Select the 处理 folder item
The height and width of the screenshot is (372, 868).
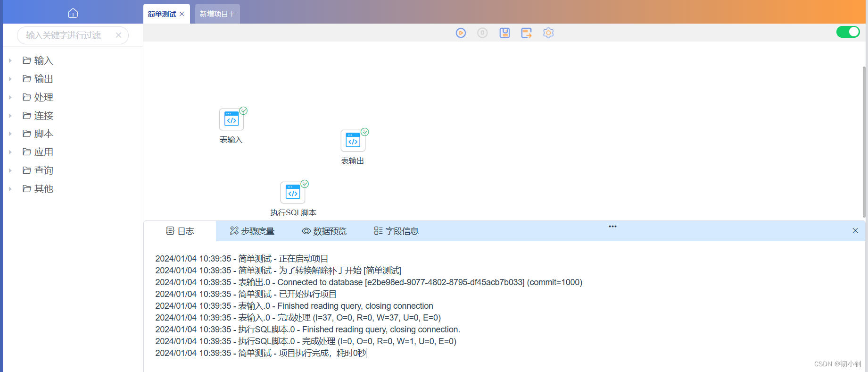coord(38,97)
